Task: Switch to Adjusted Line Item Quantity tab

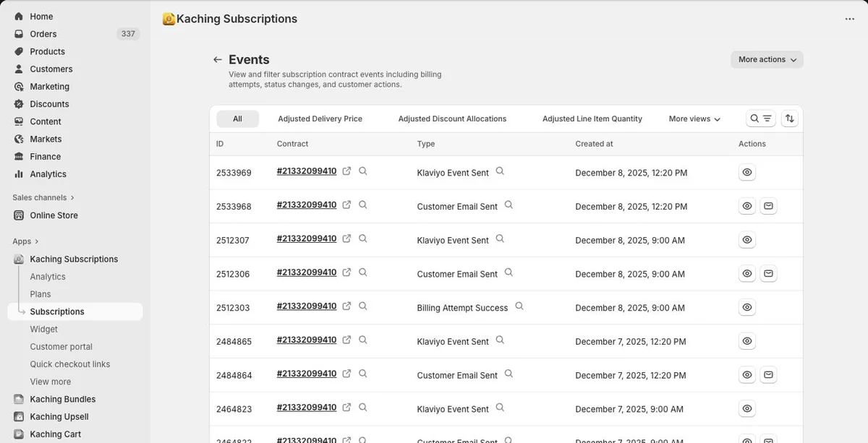Action: click(592, 119)
